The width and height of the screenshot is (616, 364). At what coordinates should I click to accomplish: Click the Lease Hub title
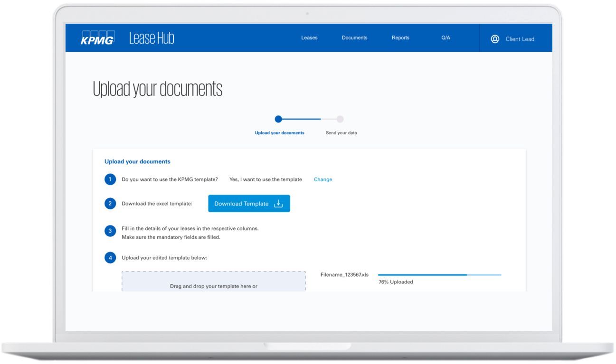[152, 38]
